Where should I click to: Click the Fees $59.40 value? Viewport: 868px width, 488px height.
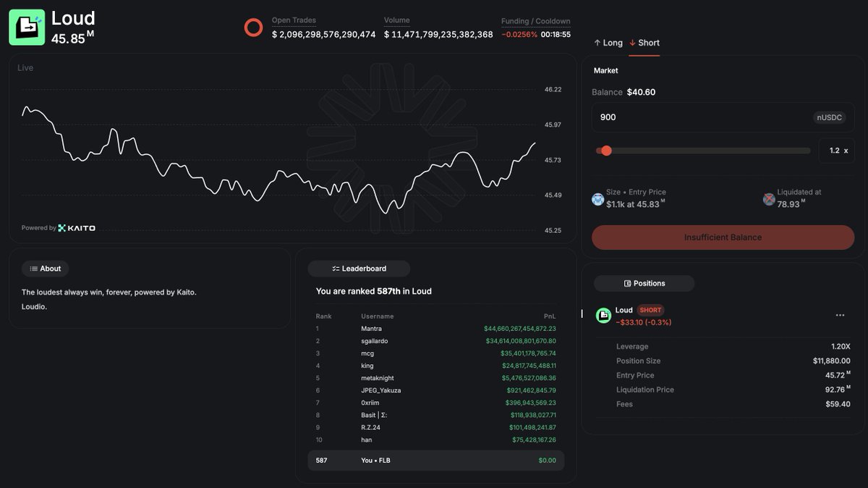pos(838,404)
